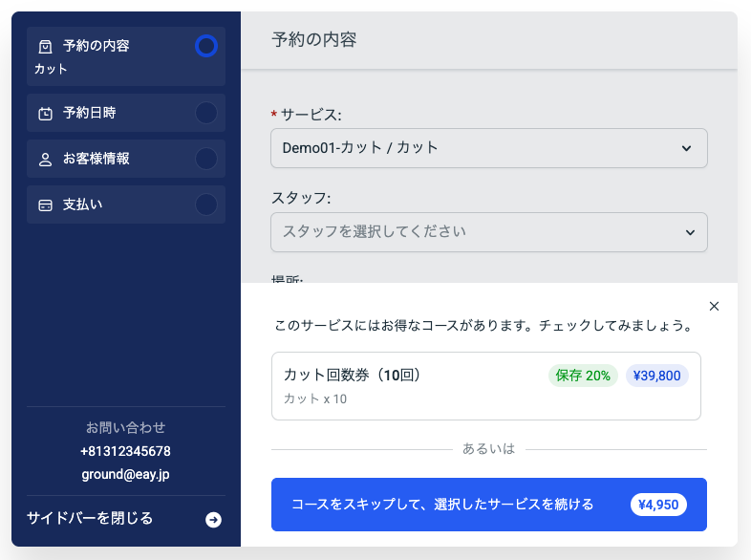
Task: Click the 保存 20% discount badge
Action: [583, 376]
